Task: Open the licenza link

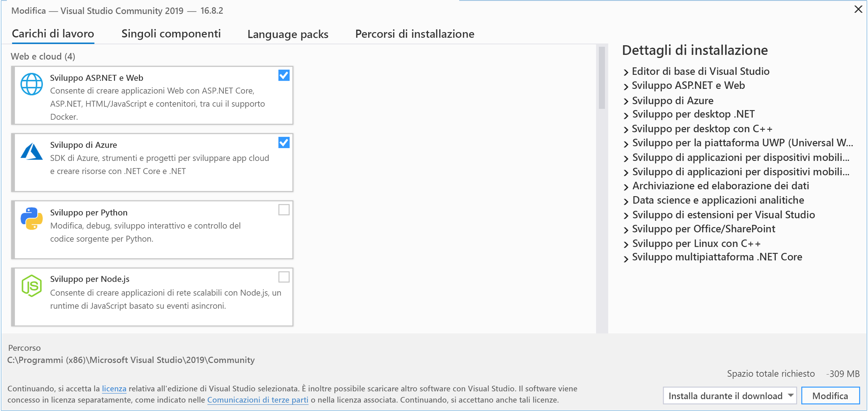Action: click(114, 389)
